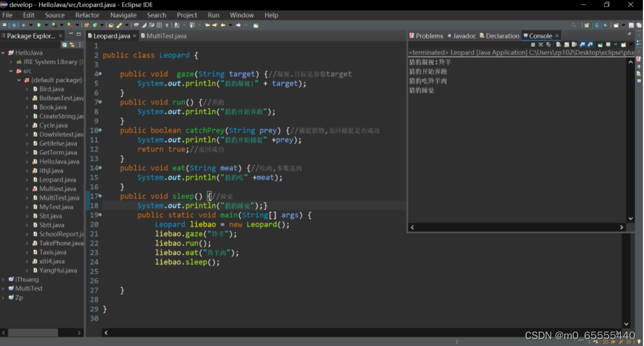Open the New Java Class wizard
This screenshot has height=346, width=644.
95,25
